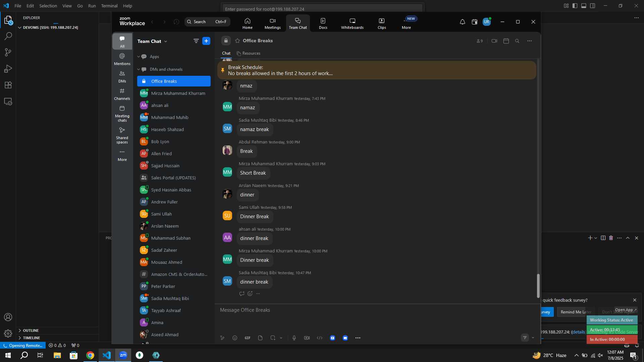The width and height of the screenshot is (644, 362).
Task: Open VS Code Run and Debug view
Action: pos(8,69)
